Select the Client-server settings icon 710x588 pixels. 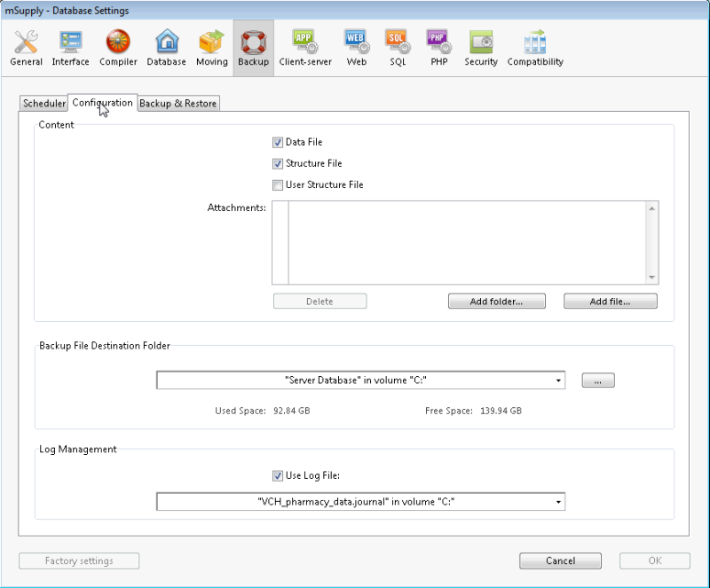tap(305, 46)
